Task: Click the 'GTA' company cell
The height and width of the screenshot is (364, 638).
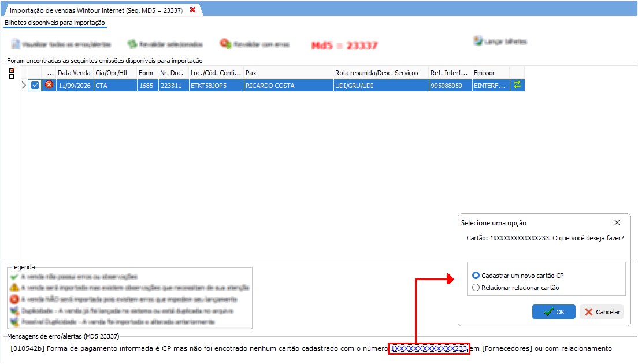Action: click(x=116, y=86)
